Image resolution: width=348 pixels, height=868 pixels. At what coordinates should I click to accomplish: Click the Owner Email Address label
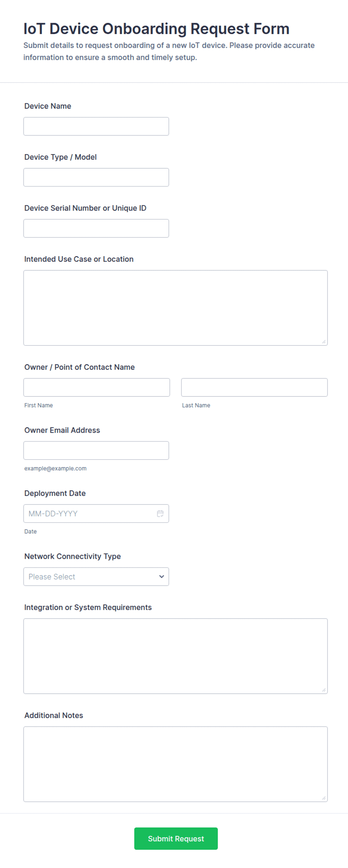click(x=62, y=430)
